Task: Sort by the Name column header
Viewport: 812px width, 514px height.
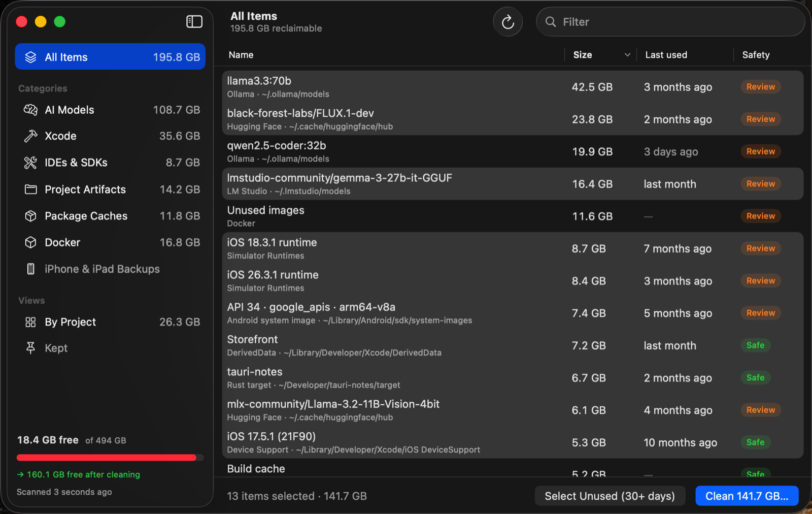Action: [241, 55]
